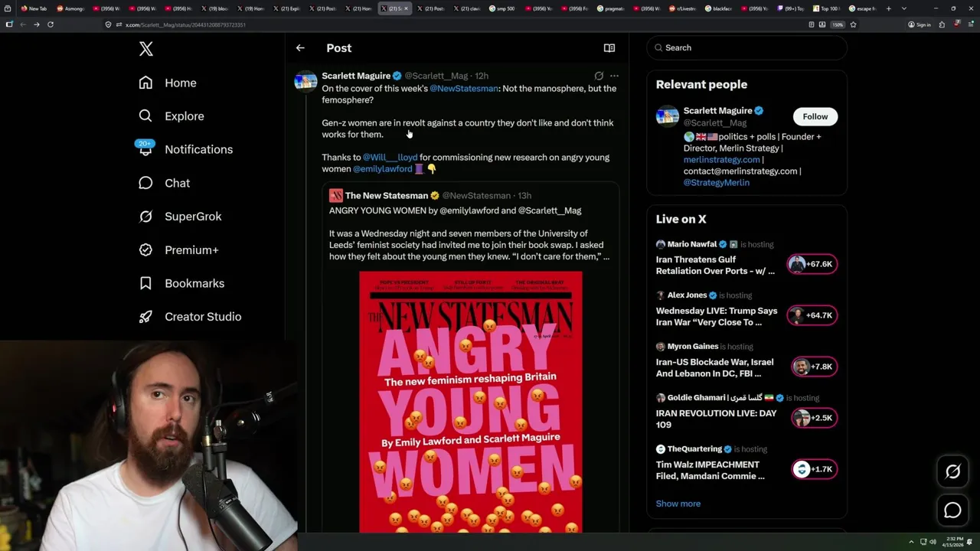Open Premium+ from the sidebar
The width and height of the screenshot is (980, 551).
tap(178, 249)
